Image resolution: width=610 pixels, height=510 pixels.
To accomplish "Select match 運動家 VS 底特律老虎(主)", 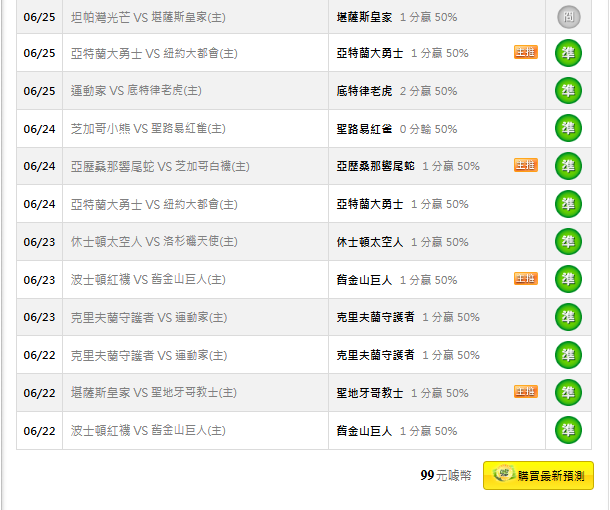I will tap(136, 91).
